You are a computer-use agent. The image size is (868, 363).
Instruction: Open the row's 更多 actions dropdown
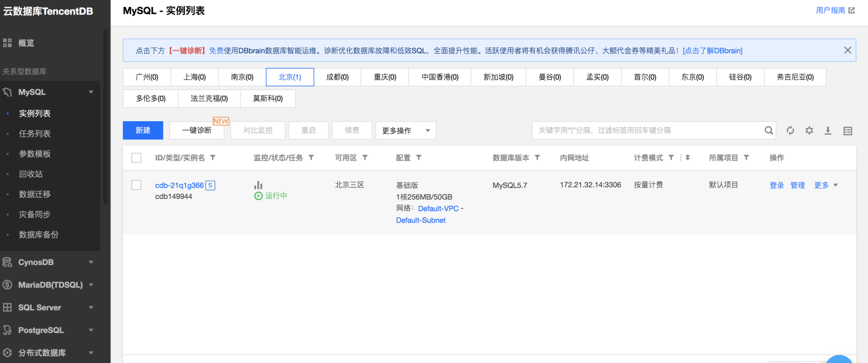tap(826, 186)
